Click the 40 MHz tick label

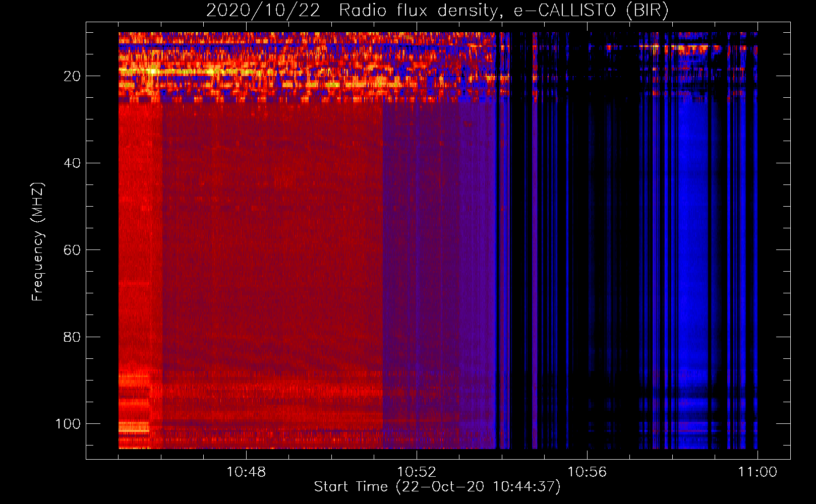pyautogui.click(x=72, y=163)
